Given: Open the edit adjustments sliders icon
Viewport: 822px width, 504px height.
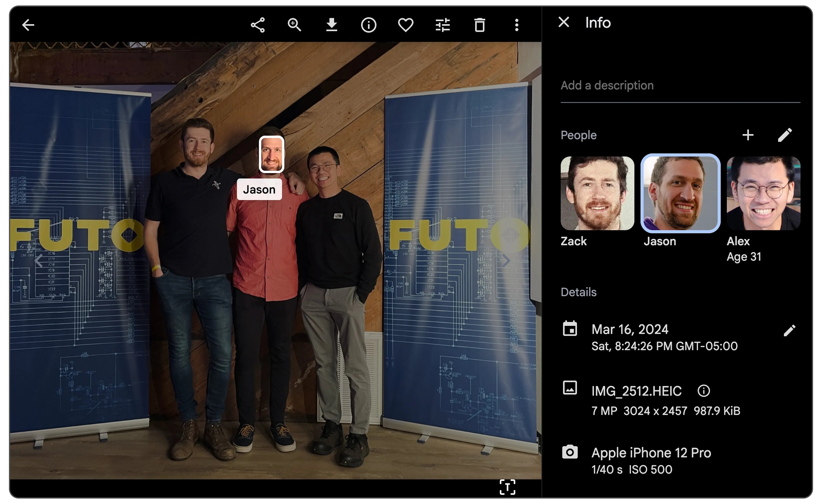Looking at the screenshot, I should click(443, 25).
